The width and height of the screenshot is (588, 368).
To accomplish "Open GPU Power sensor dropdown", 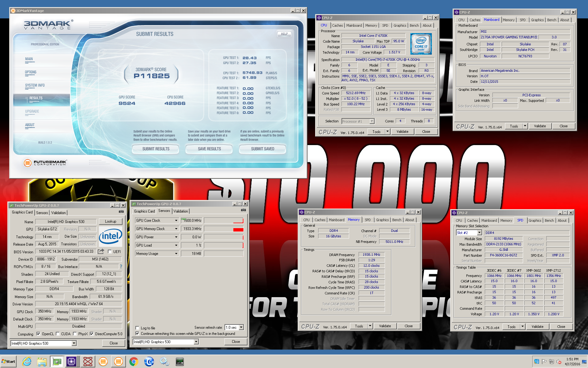I will (x=176, y=237).
